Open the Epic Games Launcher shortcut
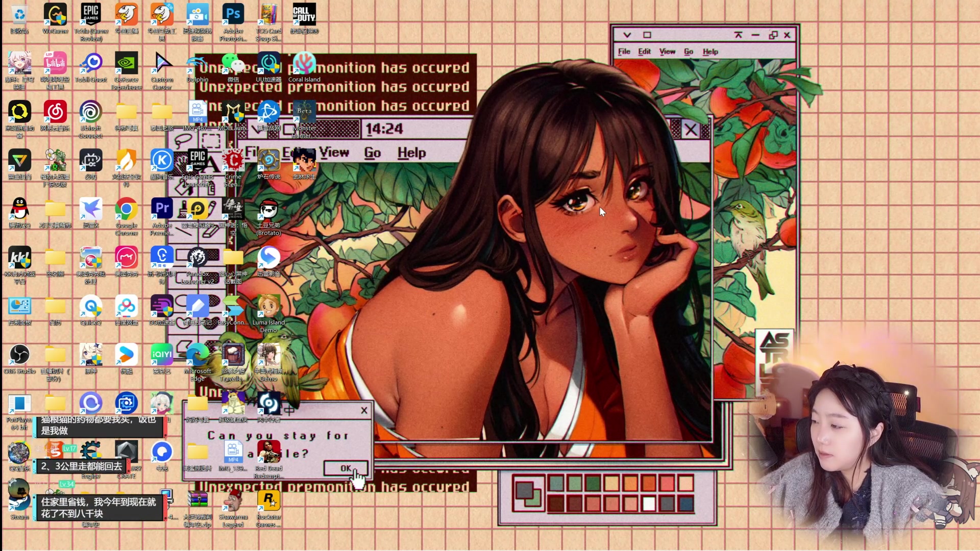Screen dimensions: 980x551 [x=198, y=167]
